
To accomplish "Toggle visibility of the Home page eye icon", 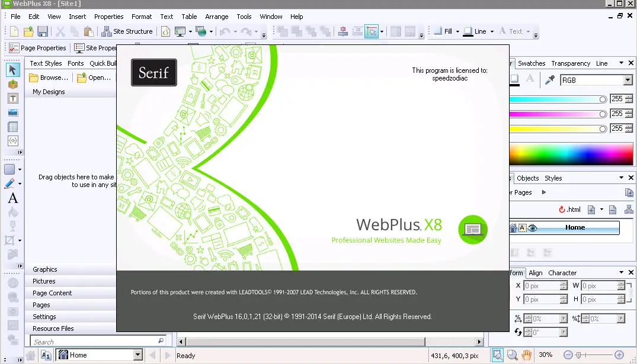I will click(532, 227).
